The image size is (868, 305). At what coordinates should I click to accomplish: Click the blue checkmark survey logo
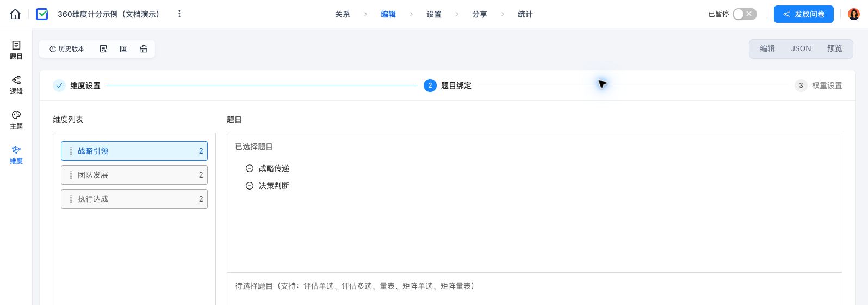42,14
